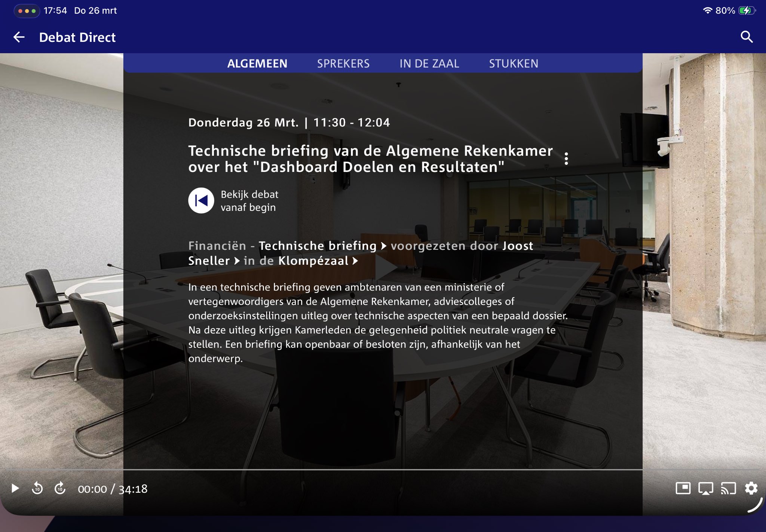Viewport: 766px width, 532px height.
Task: Open player settings gear
Action: [x=751, y=488]
